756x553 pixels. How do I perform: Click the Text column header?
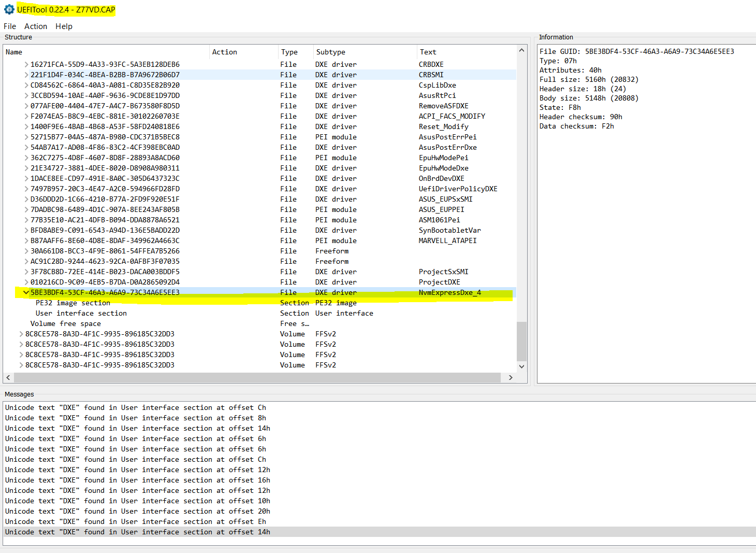point(467,52)
